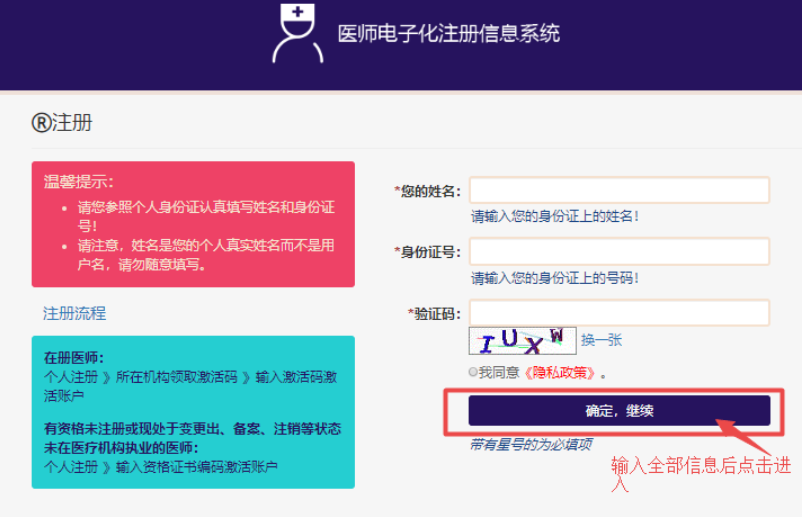
Task: Click into the 验证码 captcha input
Action: 619,312
